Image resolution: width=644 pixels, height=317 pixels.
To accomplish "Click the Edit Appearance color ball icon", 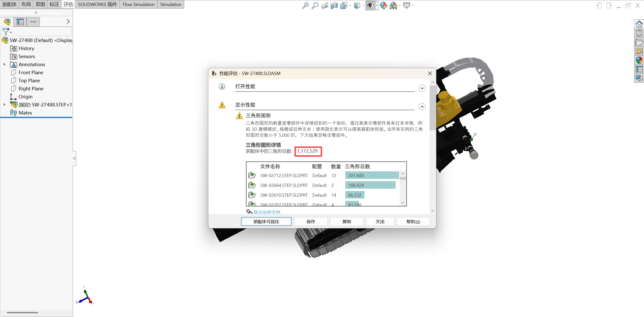I will [384, 5].
